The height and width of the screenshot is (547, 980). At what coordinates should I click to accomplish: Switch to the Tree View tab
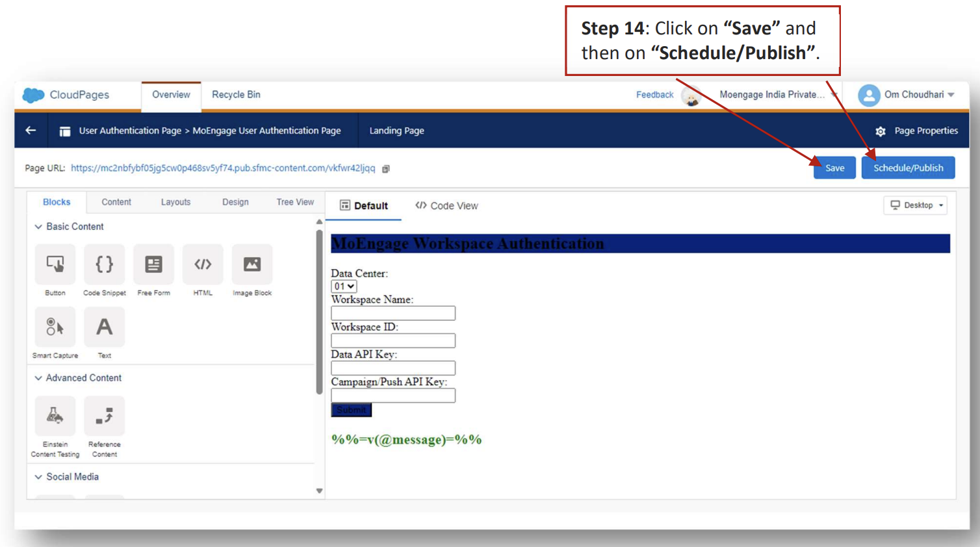click(x=295, y=202)
